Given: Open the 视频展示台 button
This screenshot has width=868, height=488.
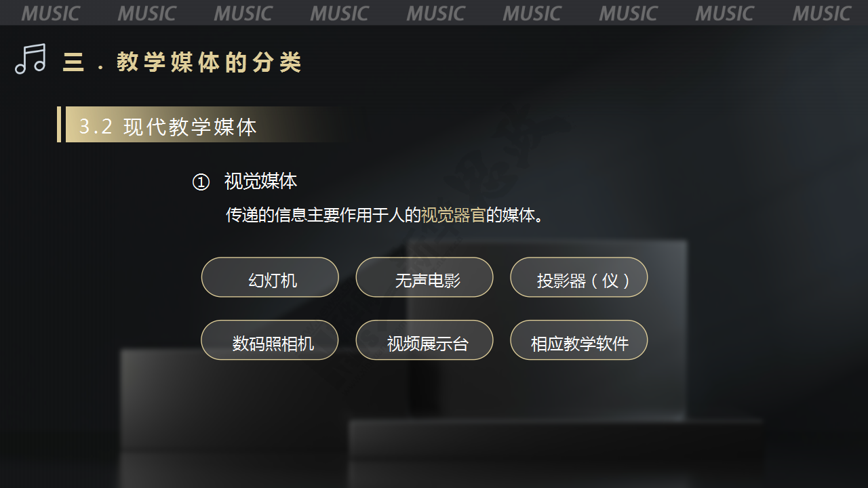Looking at the screenshot, I should [x=425, y=340].
